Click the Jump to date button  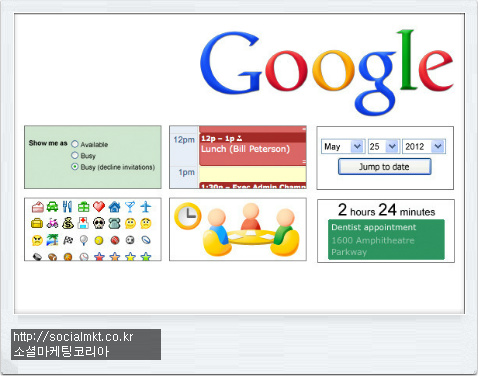tap(385, 167)
